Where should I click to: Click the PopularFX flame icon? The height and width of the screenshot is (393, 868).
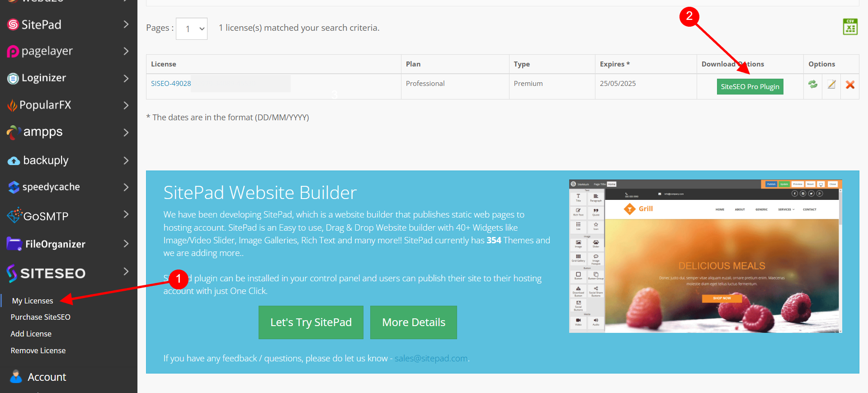[x=12, y=105]
